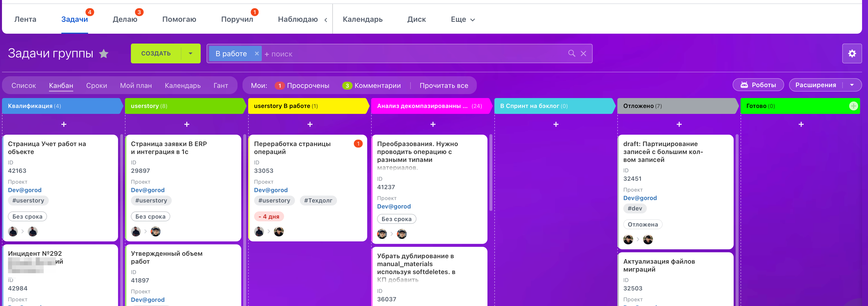Click the Отложена status badge
The height and width of the screenshot is (306, 868).
[643, 225]
